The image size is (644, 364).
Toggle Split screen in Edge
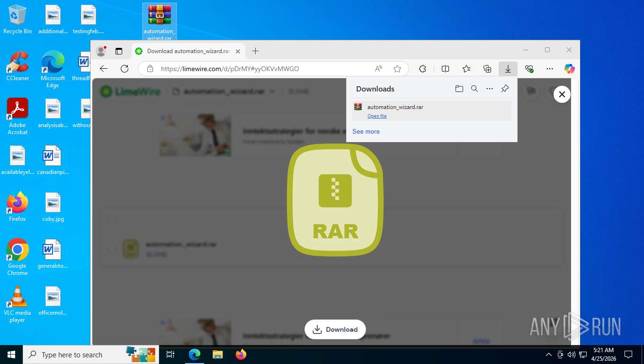point(445,69)
